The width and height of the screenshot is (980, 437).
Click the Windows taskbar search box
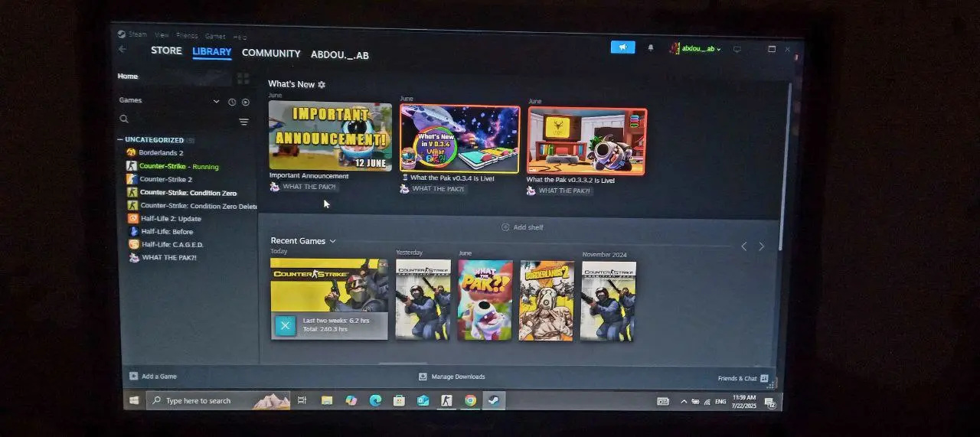218,401
